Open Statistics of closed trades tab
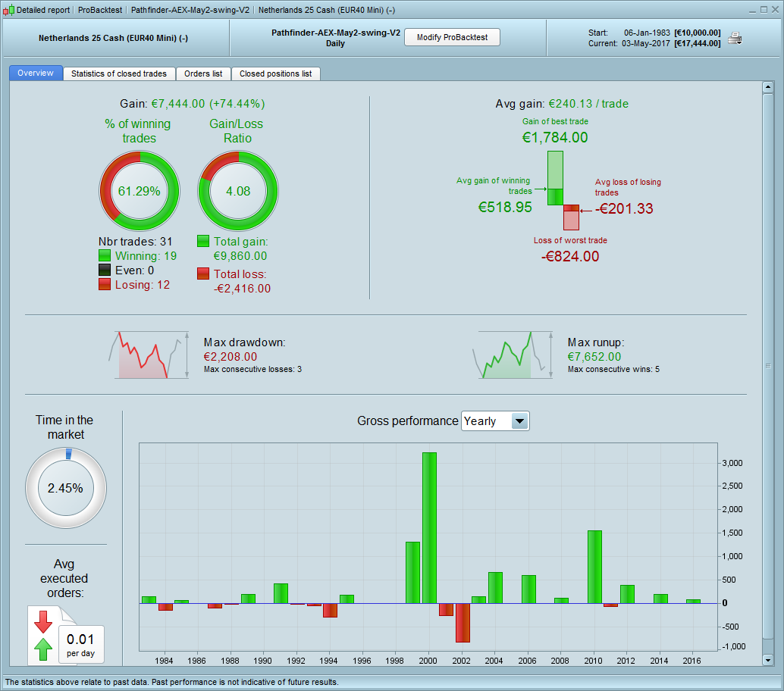 119,73
